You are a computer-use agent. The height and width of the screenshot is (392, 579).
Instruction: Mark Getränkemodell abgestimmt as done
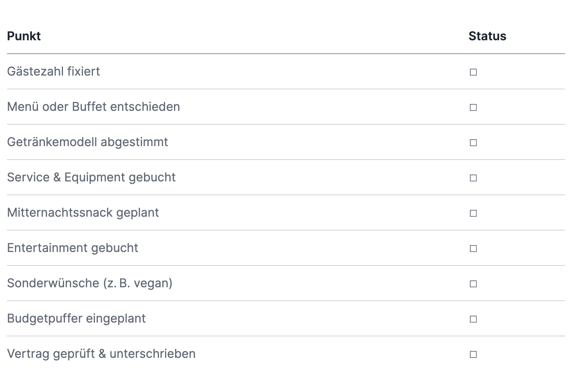click(x=473, y=143)
